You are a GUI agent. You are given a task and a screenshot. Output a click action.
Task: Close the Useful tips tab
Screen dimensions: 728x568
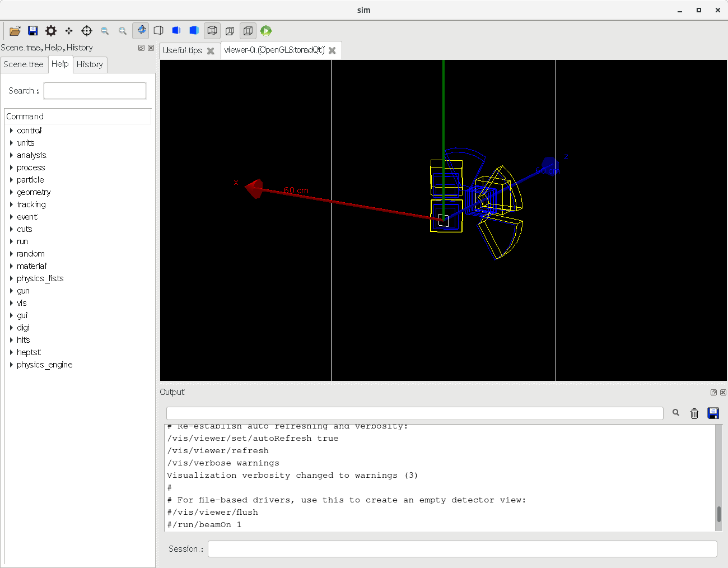[x=211, y=51]
